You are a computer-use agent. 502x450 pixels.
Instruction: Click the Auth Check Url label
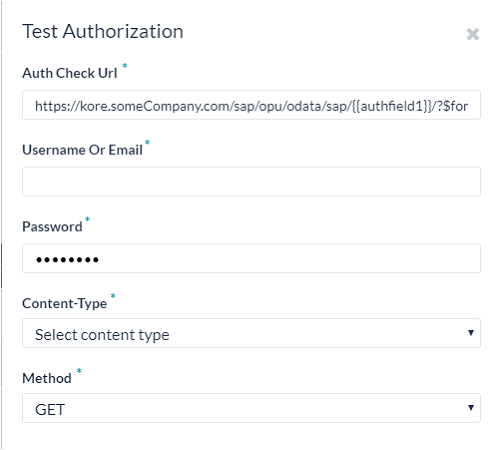pyautogui.click(x=70, y=73)
